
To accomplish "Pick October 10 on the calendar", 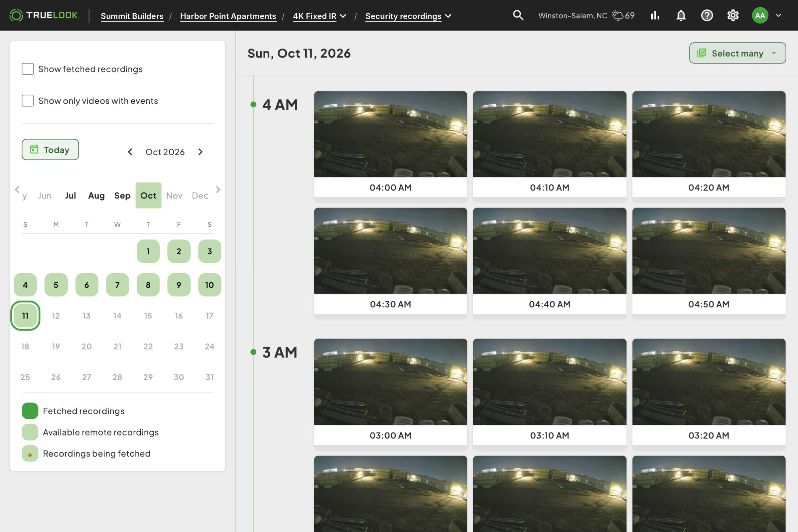I will (x=210, y=285).
